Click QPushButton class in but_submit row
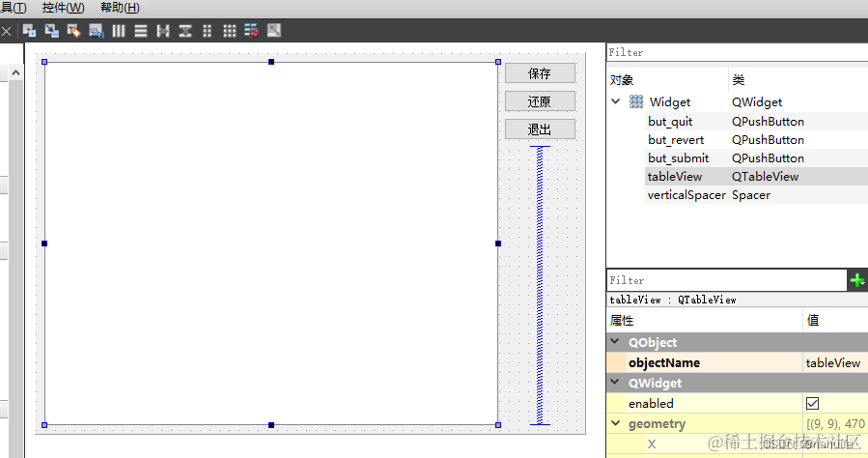Viewport: 868px width, 458px height. point(768,157)
